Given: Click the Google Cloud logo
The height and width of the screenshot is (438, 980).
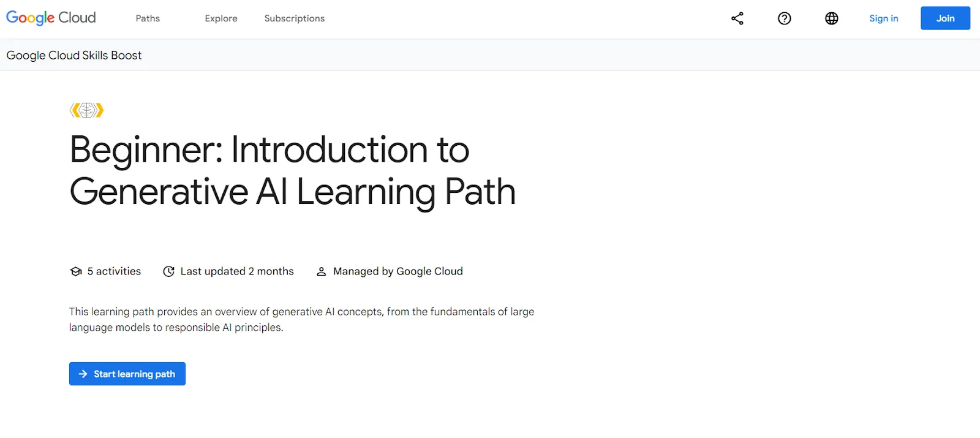Looking at the screenshot, I should pyautogui.click(x=51, y=18).
